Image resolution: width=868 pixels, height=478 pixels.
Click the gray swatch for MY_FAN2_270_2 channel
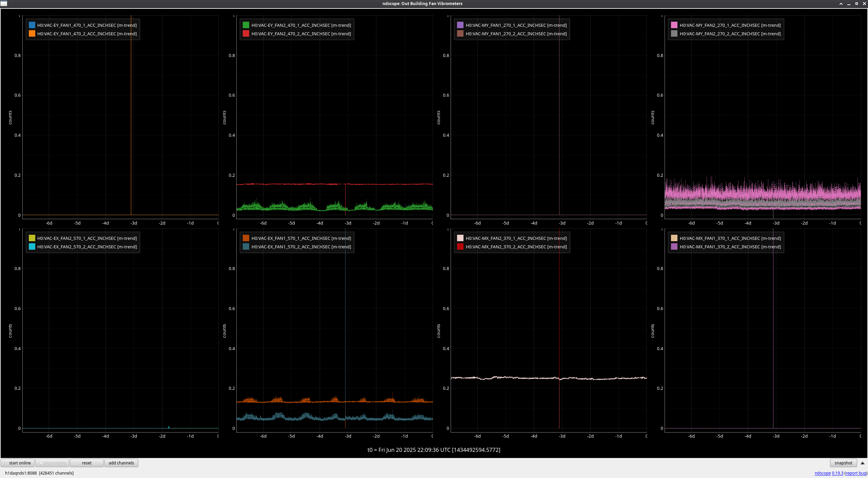(674, 34)
